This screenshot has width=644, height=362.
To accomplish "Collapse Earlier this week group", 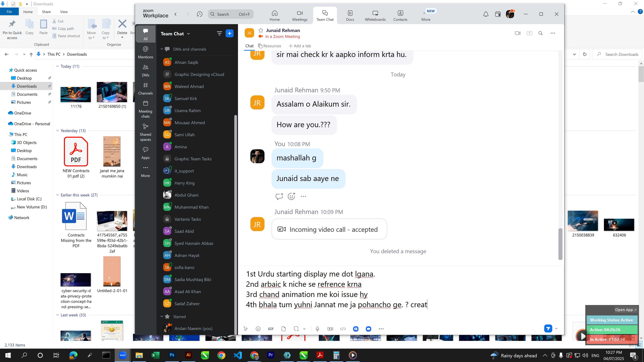I will [x=58, y=195].
